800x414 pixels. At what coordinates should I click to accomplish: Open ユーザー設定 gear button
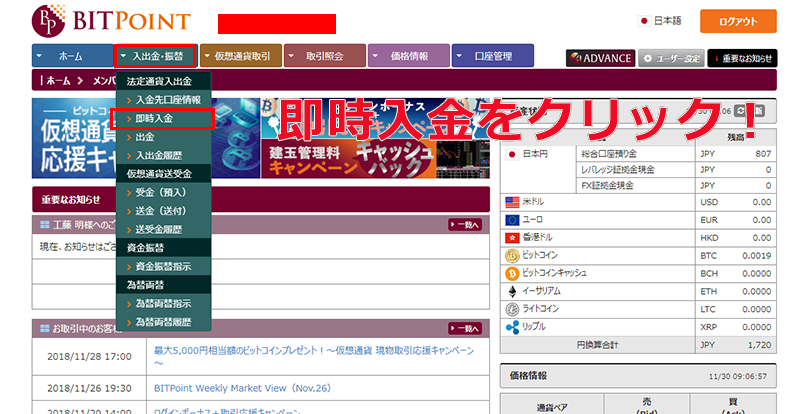click(x=671, y=58)
